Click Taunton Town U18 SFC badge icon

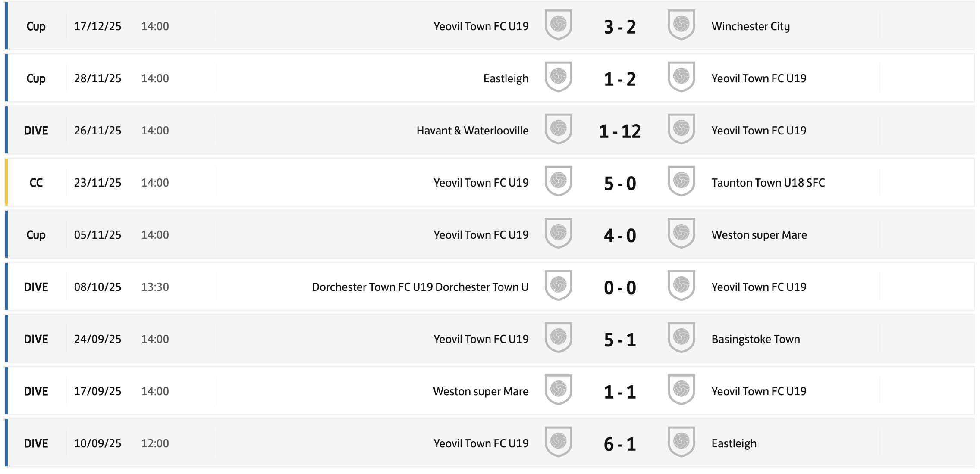[x=681, y=181]
